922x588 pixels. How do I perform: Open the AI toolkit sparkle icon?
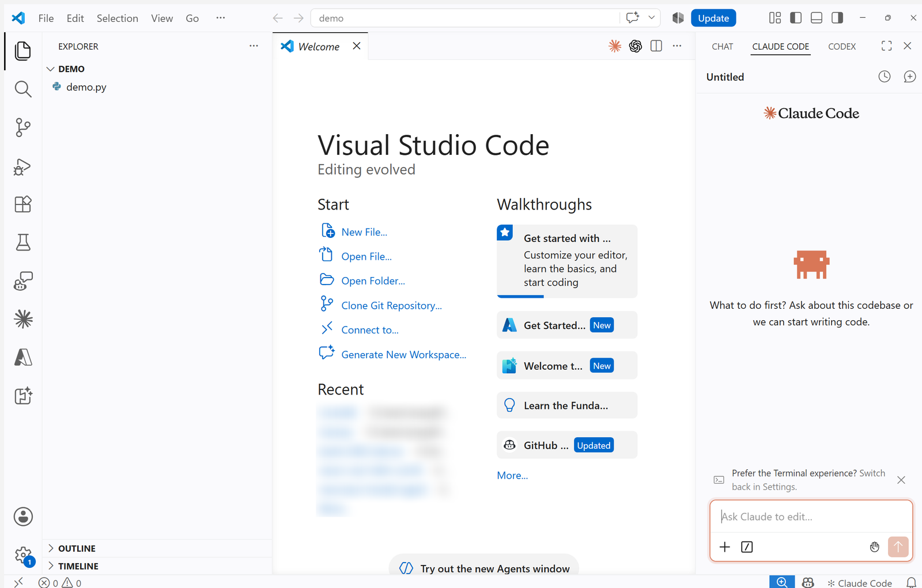coord(23,396)
